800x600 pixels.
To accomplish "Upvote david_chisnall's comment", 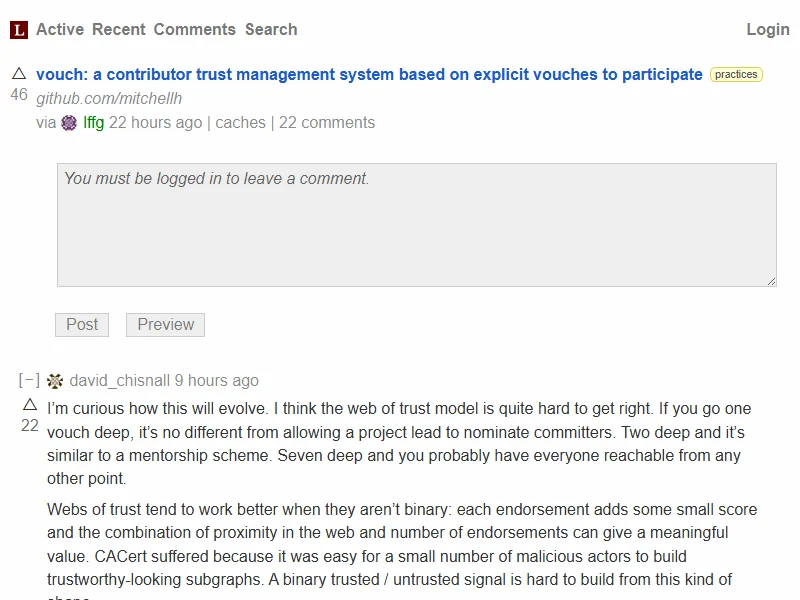I will pyautogui.click(x=30, y=405).
